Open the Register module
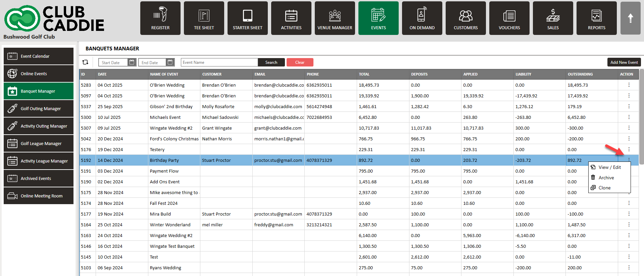 [x=160, y=18]
